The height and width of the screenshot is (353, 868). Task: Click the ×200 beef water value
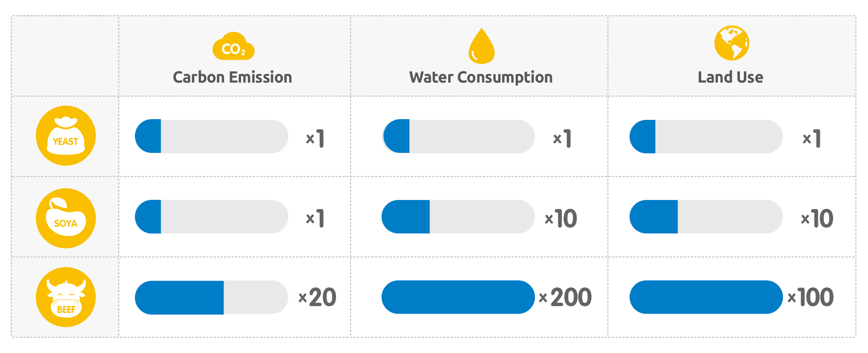point(565,297)
